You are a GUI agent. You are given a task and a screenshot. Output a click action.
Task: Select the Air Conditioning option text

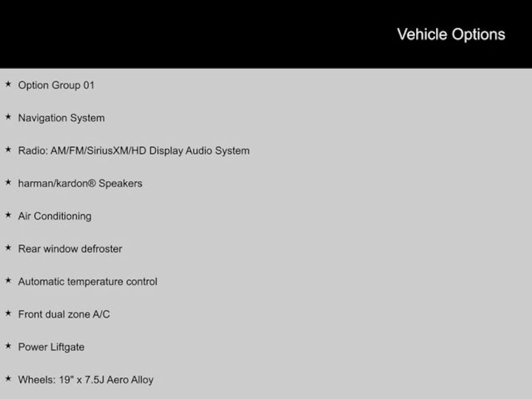pos(55,216)
